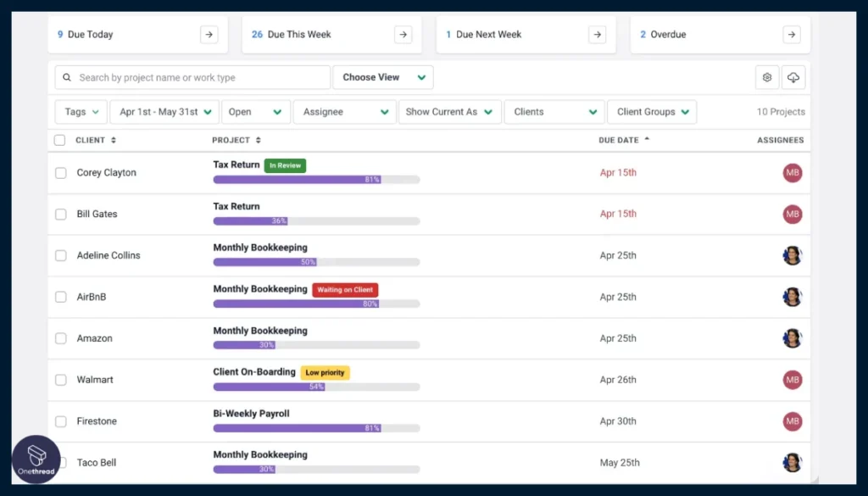
Task: Click Bill Gates' 36% progress bar
Action: tap(317, 221)
